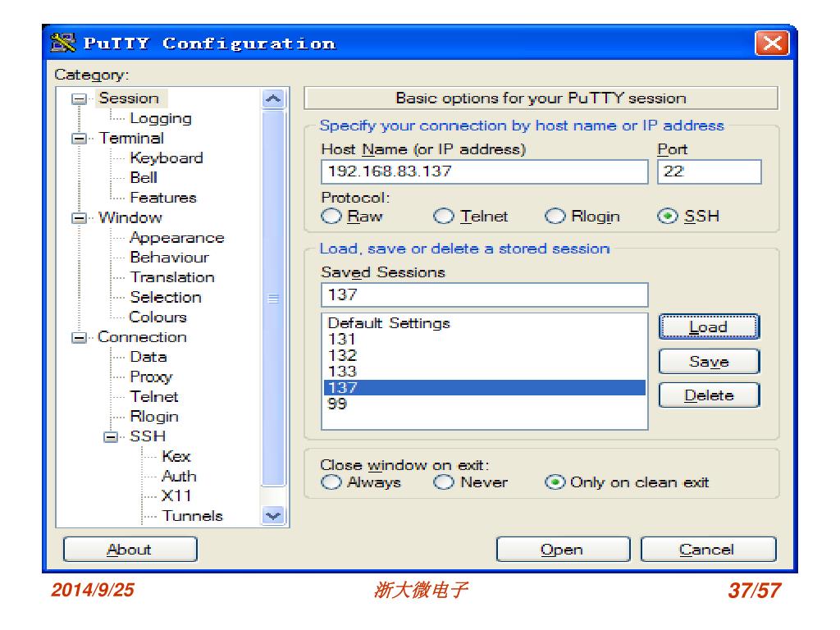
Task: Open the Kex category
Action: click(x=176, y=456)
